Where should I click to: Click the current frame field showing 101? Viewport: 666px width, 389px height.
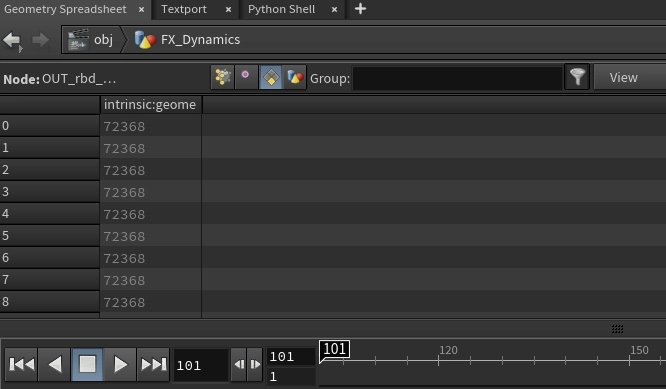pos(200,365)
